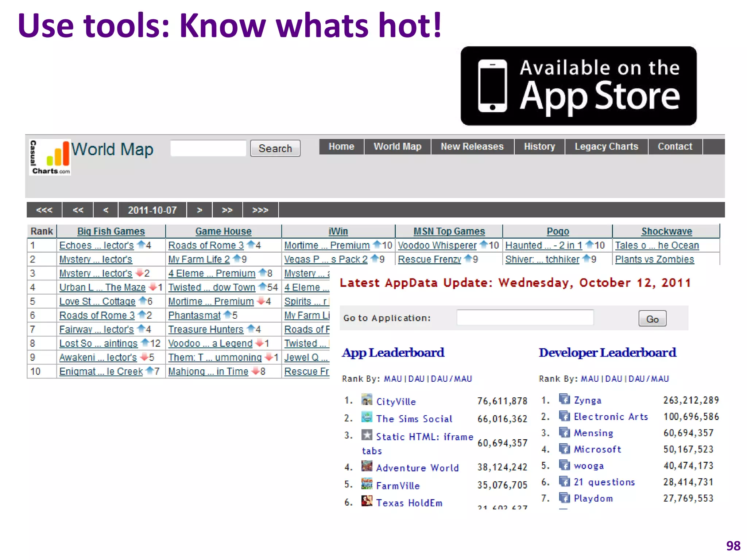Click the Texas HoldEm app icon
This screenshot has height=560, width=747.
(x=367, y=501)
